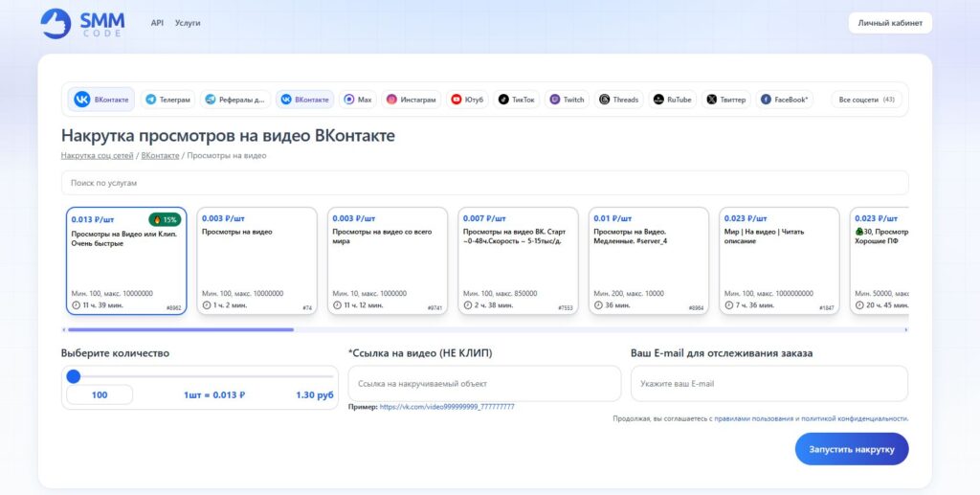Click the clock icon beside 11 ч. 39 мин.
This screenshot has width=980, height=495.
coord(76,305)
